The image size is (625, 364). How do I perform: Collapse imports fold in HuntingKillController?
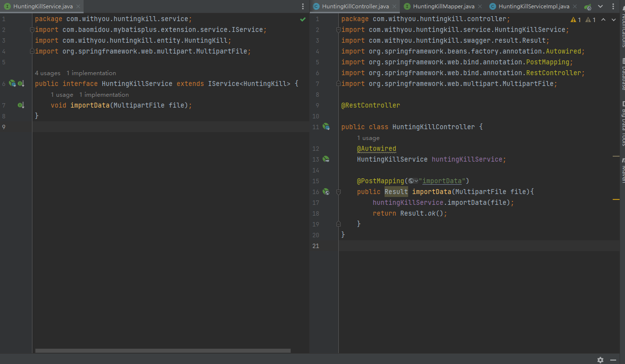click(338, 29)
